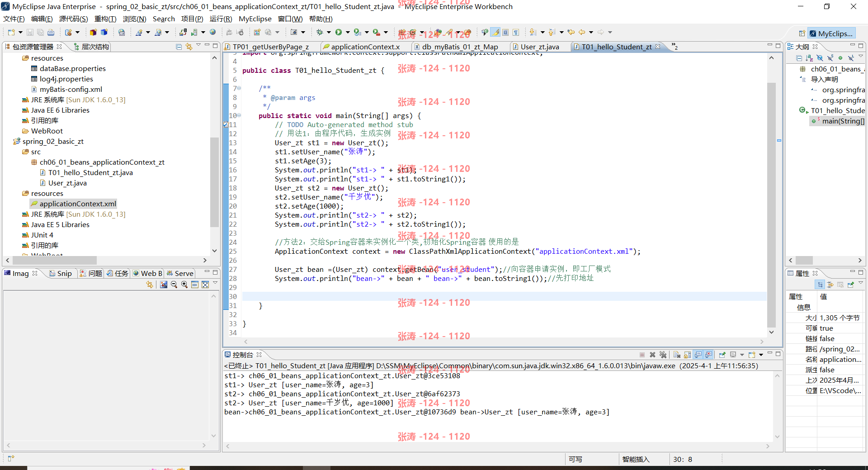Click Deploy MyEclipse server icon
The height and width of the screenshot is (470, 868).
tap(183, 32)
